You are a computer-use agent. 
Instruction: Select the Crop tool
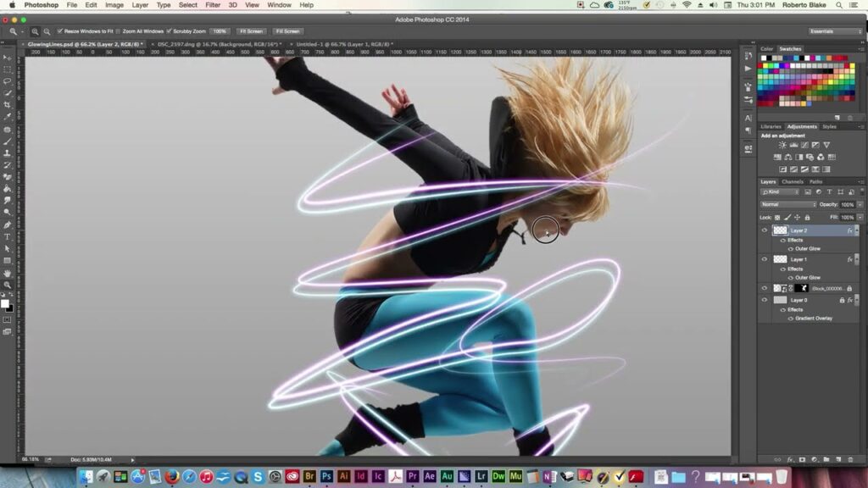pos(8,105)
